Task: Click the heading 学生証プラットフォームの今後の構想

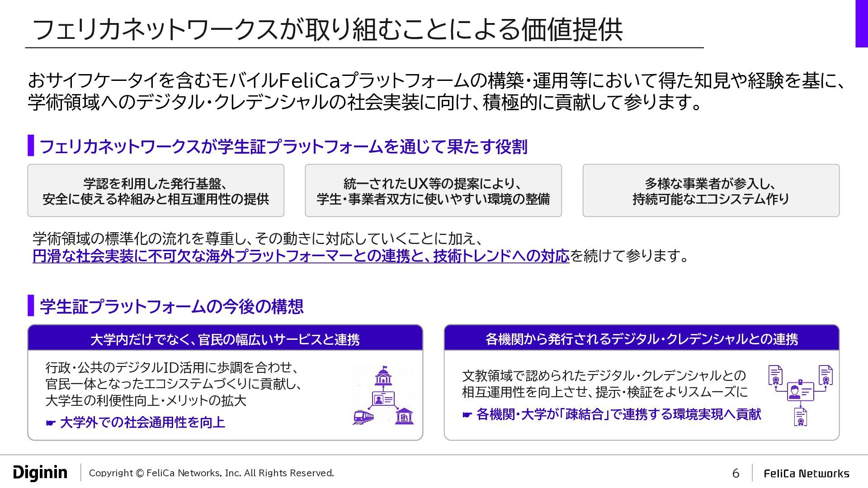Action: click(172, 306)
